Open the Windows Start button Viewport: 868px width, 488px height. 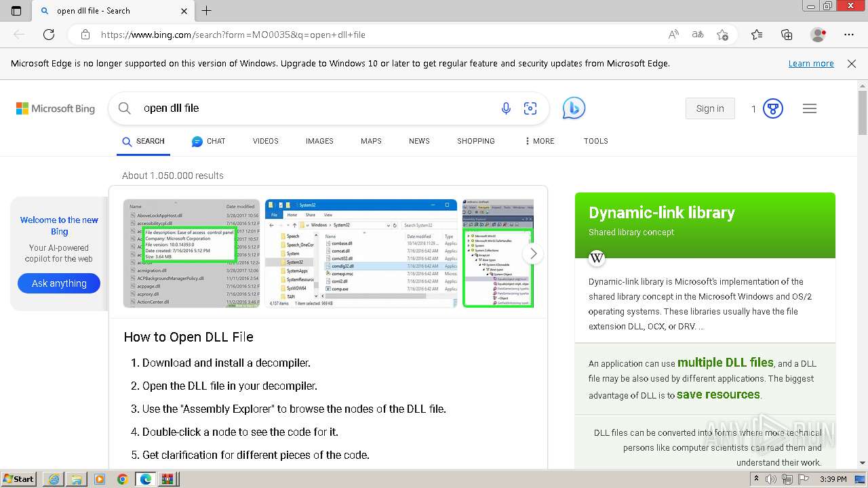(18, 479)
